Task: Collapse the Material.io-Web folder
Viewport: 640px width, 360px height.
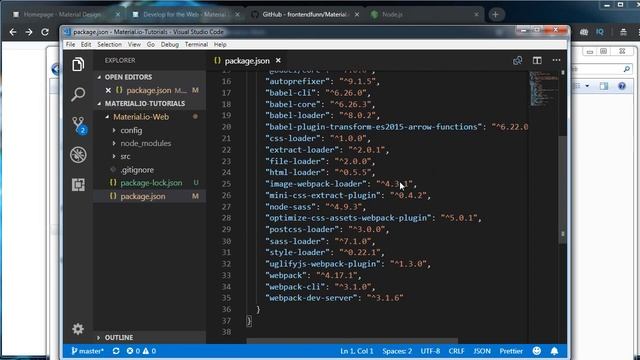Action: click(x=149, y=117)
